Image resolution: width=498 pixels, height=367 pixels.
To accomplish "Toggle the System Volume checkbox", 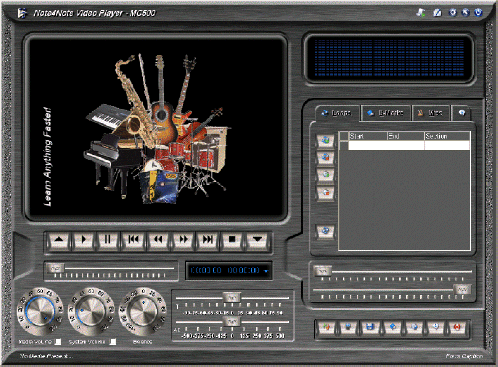I will pyautogui.click(x=113, y=342).
